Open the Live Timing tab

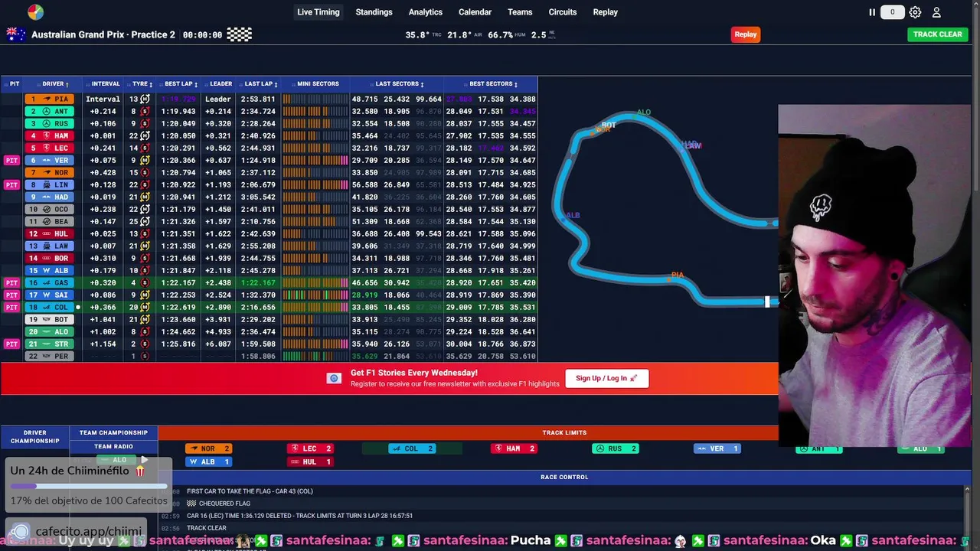318,12
